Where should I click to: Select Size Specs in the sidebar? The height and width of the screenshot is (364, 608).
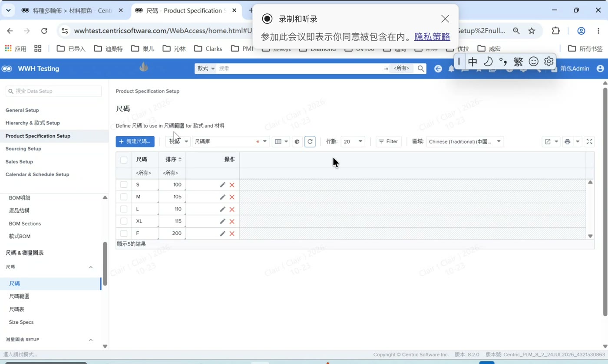21,322
